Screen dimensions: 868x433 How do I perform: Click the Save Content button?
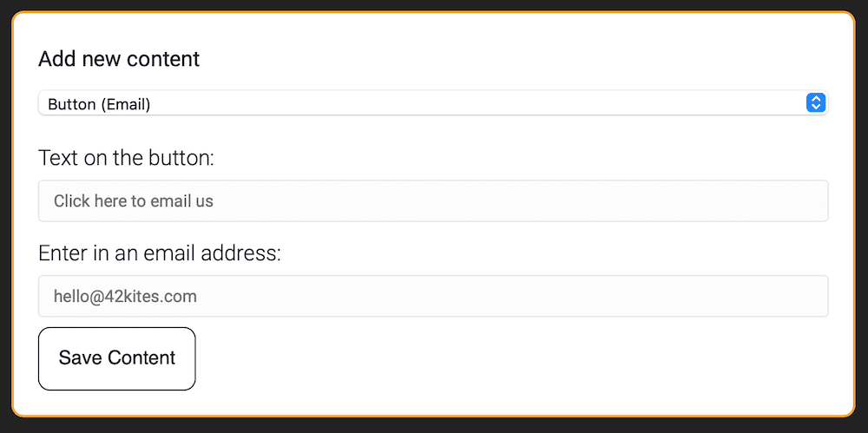click(117, 358)
